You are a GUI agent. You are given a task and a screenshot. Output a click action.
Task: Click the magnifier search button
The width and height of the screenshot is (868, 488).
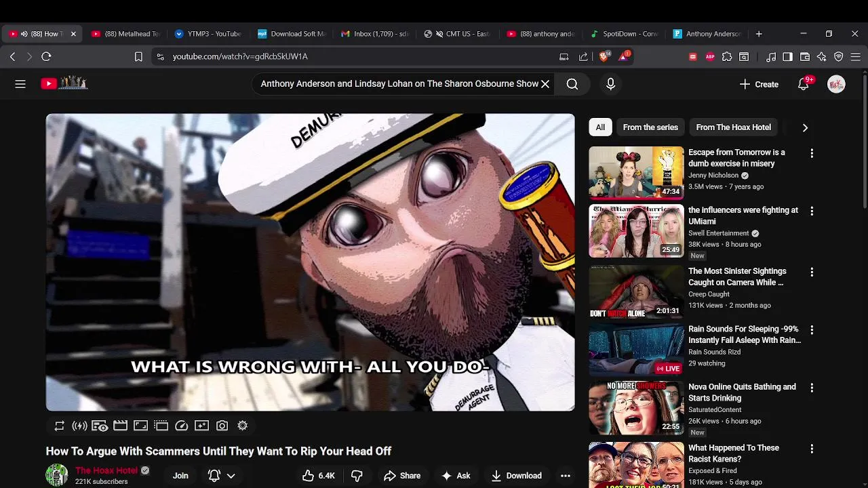click(x=572, y=84)
